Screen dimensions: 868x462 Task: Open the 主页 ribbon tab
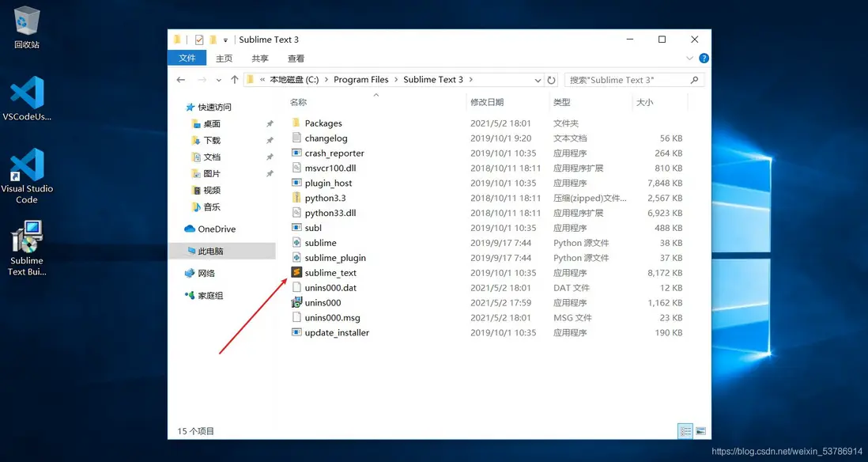(225, 59)
